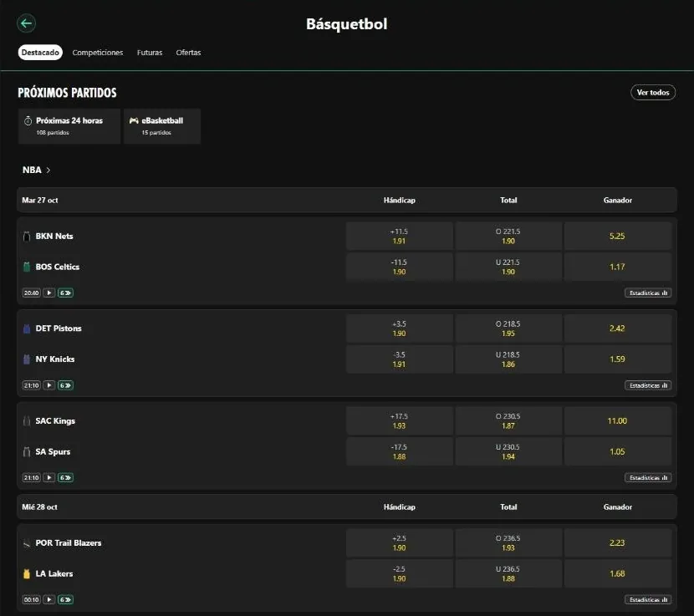Click the 20:40 time badge
This screenshot has height=616, width=694.
pos(32,293)
